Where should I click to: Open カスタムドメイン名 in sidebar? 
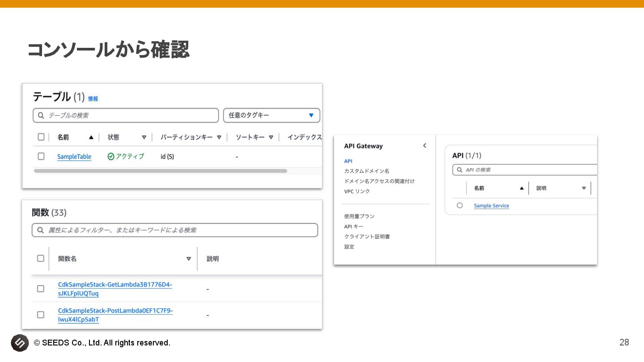[x=367, y=171]
